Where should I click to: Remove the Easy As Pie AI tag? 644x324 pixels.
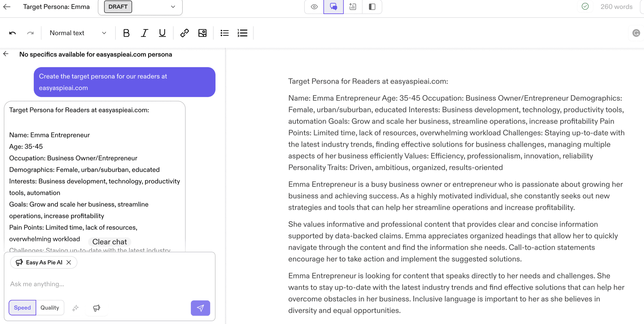click(x=69, y=262)
